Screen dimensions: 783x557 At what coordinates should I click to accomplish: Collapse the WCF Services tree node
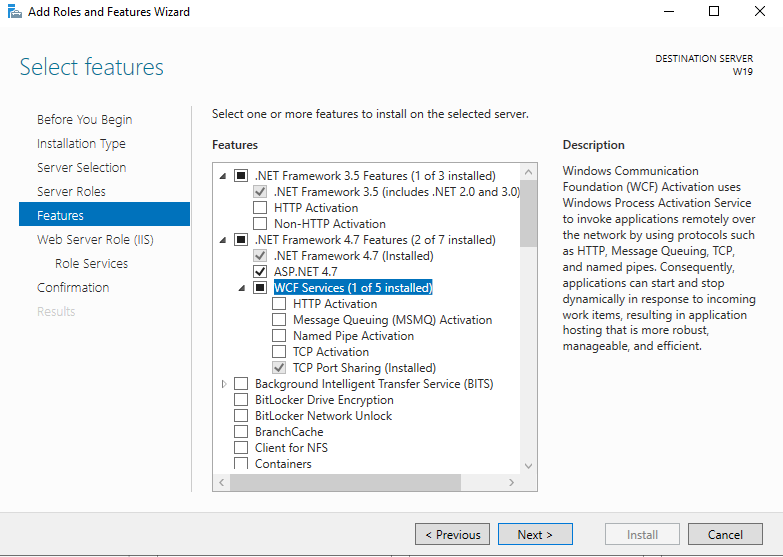click(x=242, y=288)
